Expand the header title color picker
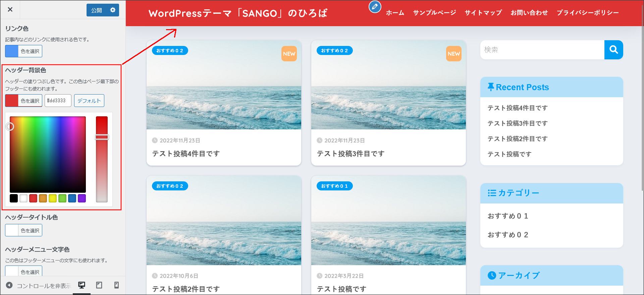 pyautogui.click(x=23, y=230)
